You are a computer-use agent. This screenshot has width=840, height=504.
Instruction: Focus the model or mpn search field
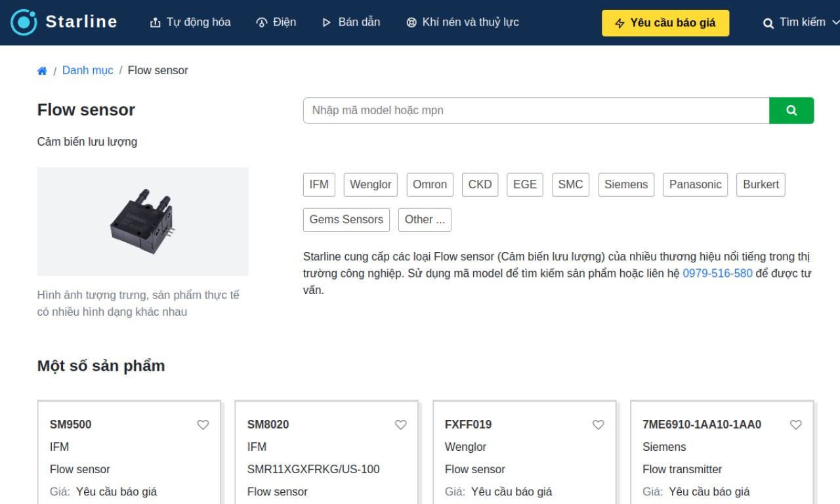point(536,110)
